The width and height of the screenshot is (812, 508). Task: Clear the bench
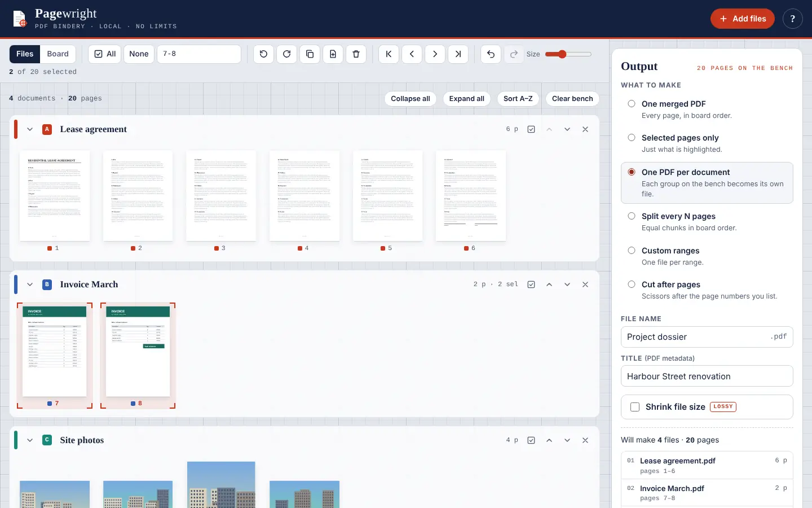pos(572,99)
